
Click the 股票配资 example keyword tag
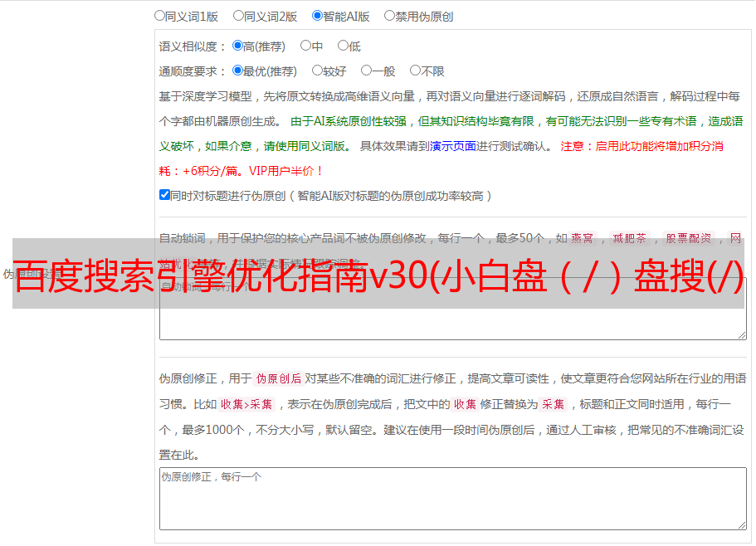[689, 238]
